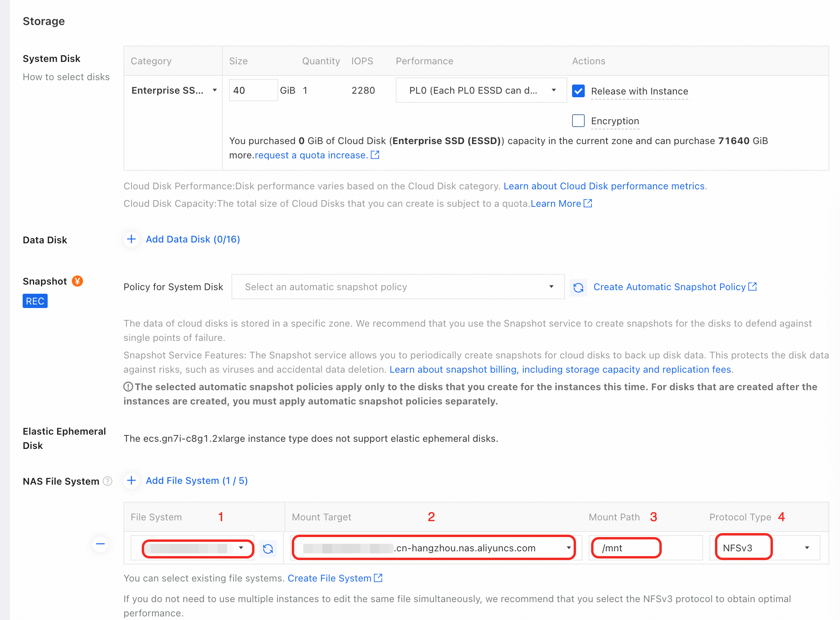
Task: Expand the Mount Target dropdown
Action: point(436,548)
